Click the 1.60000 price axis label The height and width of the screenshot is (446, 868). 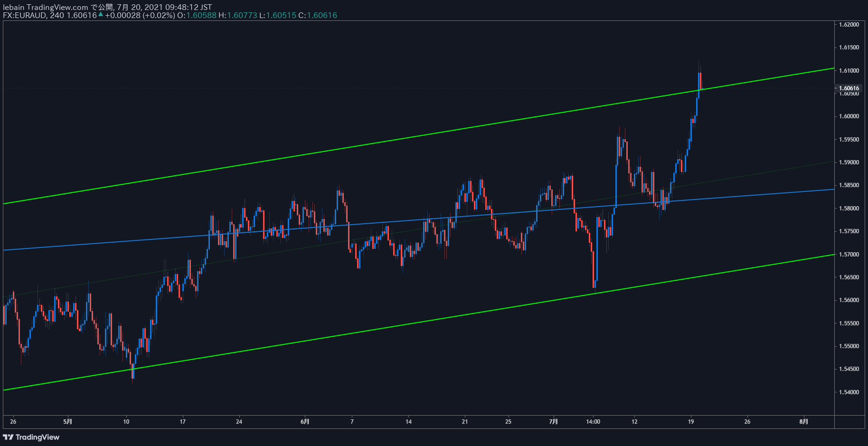[x=849, y=116]
